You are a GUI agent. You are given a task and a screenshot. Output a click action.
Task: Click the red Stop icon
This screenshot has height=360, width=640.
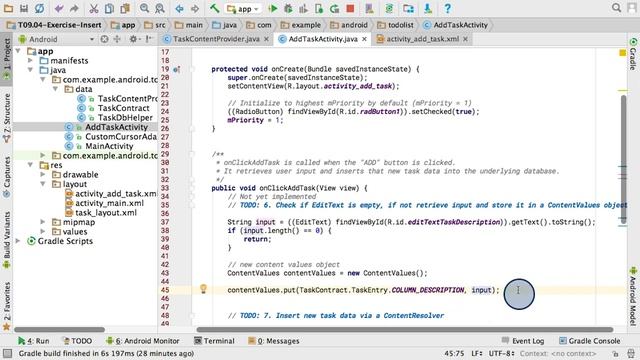click(350, 8)
